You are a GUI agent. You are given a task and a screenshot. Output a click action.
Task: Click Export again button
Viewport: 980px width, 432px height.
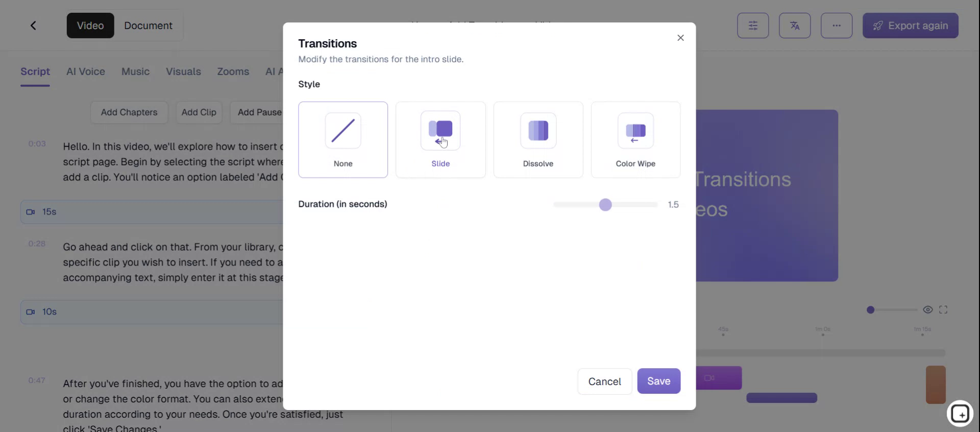[x=911, y=26]
